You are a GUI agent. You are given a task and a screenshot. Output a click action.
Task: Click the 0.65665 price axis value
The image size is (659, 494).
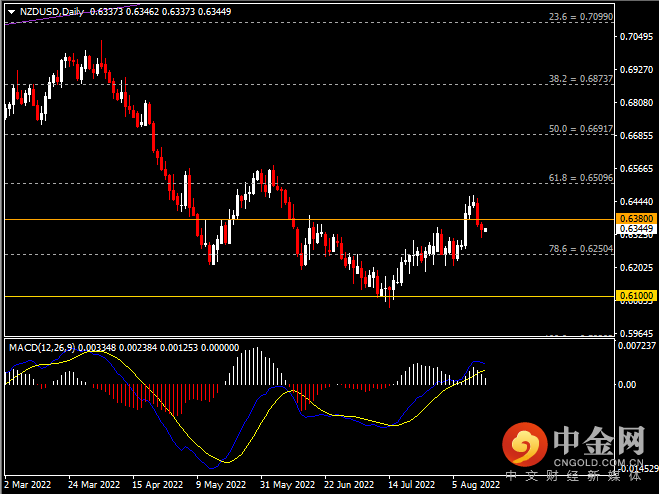[636, 169]
